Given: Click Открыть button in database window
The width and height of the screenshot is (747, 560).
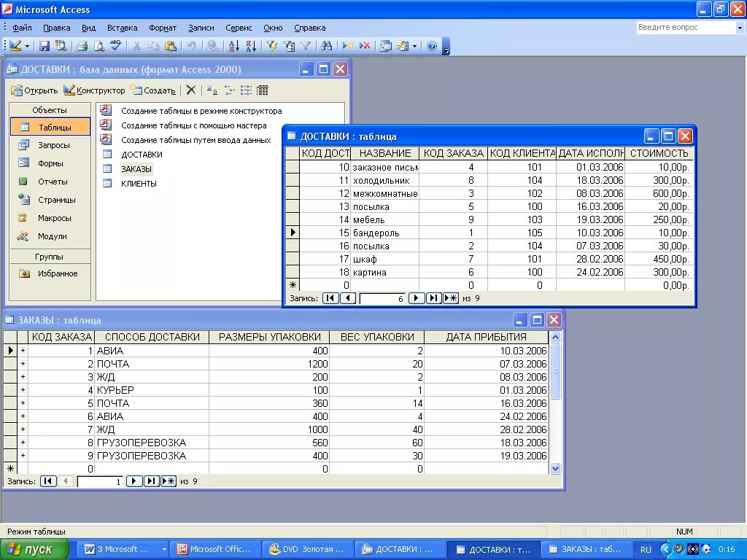Looking at the screenshot, I should [x=34, y=90].
